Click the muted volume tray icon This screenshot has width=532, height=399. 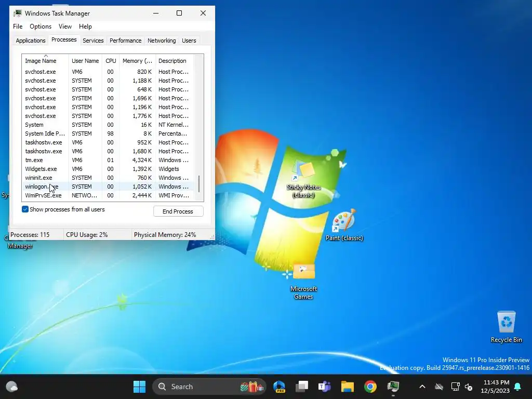(469, 387)
